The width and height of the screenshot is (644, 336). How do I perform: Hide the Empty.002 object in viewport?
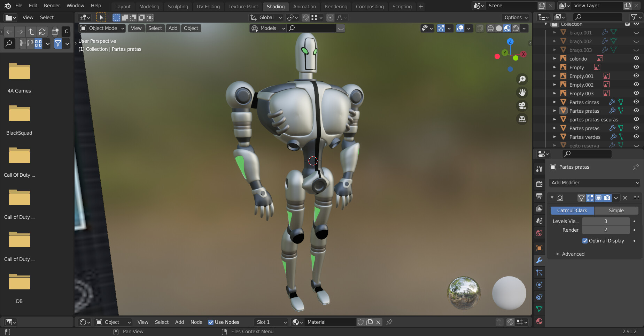click(x=637, y=84)
